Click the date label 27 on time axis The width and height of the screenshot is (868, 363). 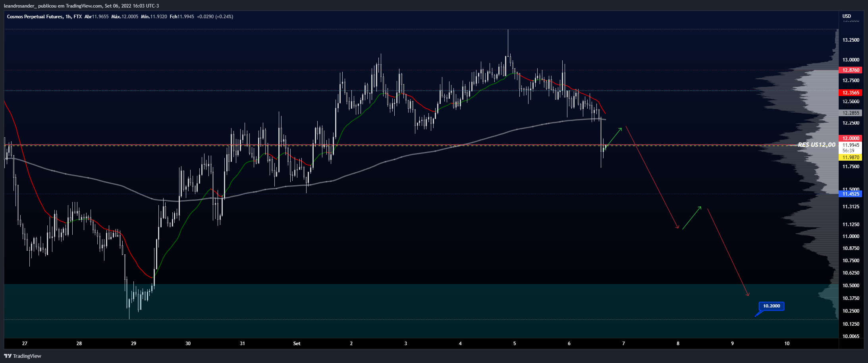click(25, 344)
